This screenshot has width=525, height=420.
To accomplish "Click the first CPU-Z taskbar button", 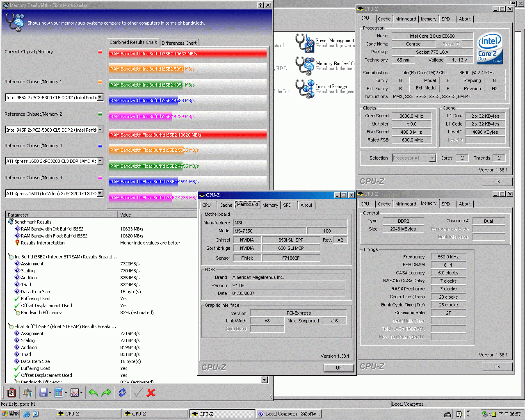I will tap(89, 414).
